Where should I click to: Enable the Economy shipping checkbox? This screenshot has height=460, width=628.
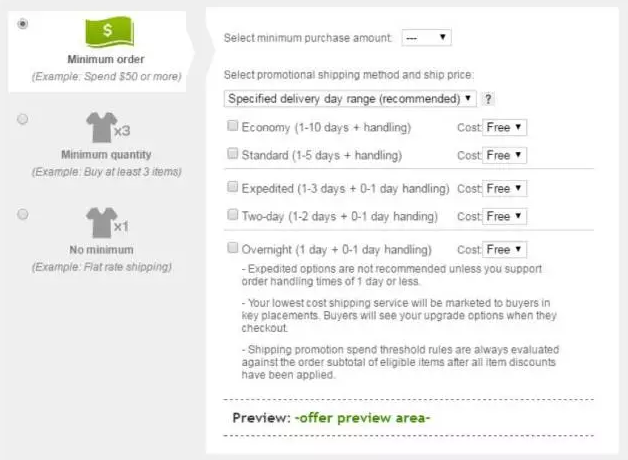click(x=233, y=127)
